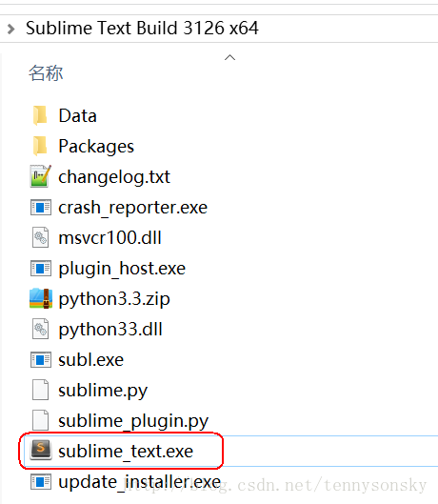Click the python33.dll gear file icon
Viewport: 438px width, 504px height.
click(41, 329)
